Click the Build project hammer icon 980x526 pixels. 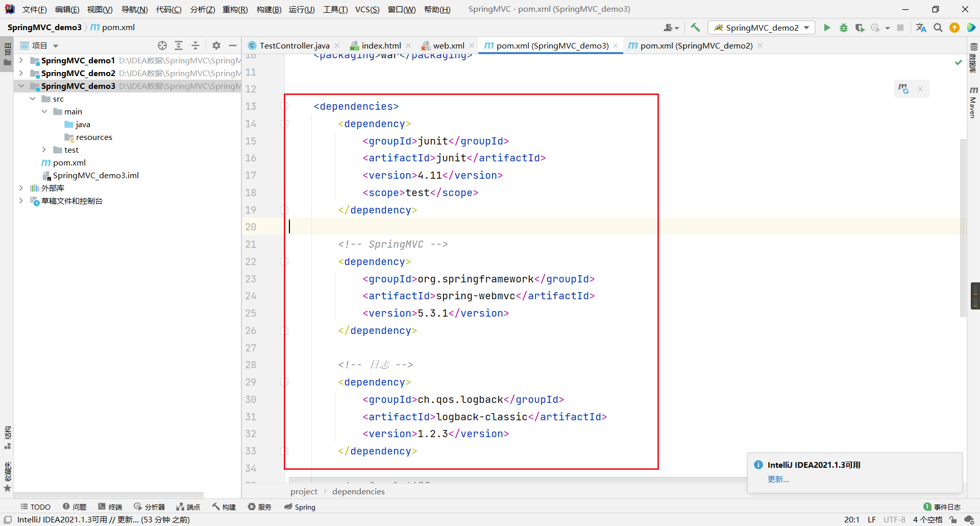695,27
